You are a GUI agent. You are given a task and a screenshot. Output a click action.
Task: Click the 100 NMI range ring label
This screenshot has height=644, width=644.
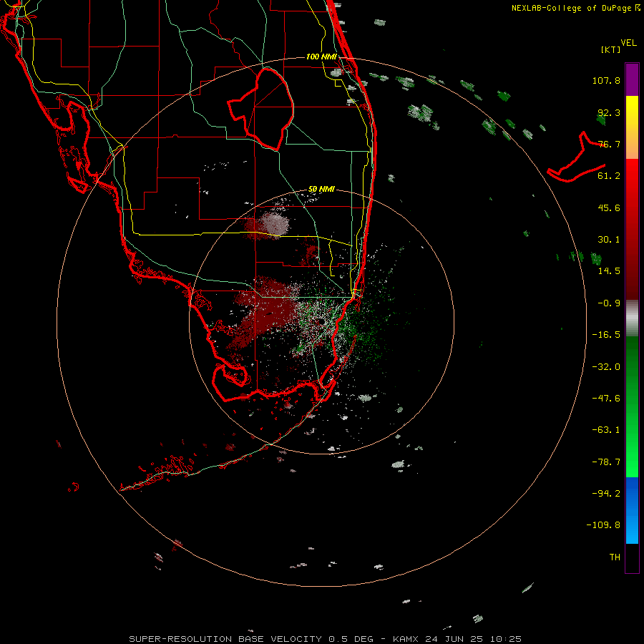(321, 57)
